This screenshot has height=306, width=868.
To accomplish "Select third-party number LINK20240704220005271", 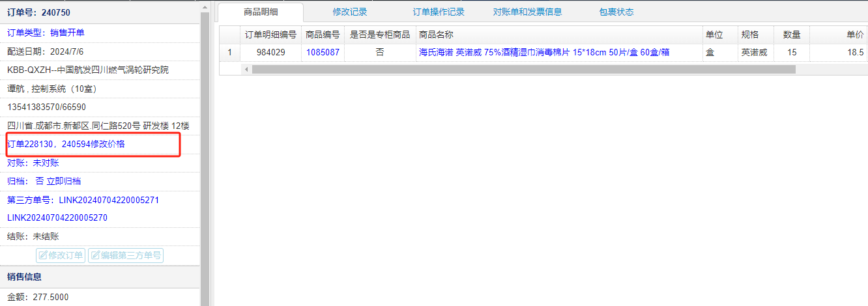I will pyautogui.click(x=109, y=199).
